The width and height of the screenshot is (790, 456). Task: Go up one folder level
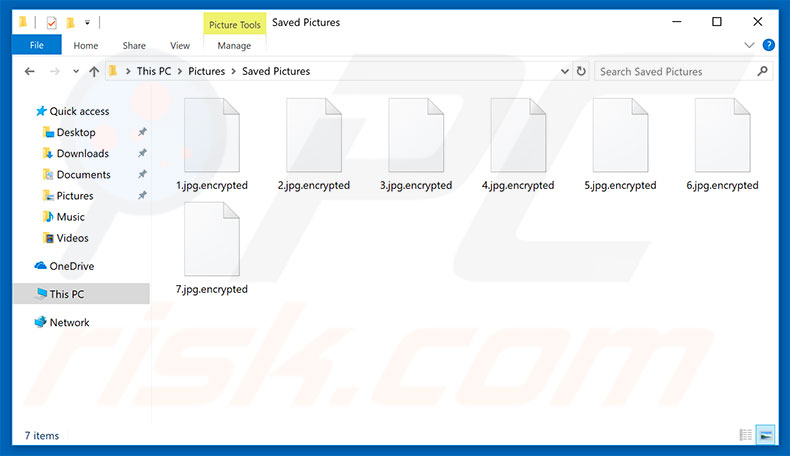pyautogui.click(x=94, y=72)
